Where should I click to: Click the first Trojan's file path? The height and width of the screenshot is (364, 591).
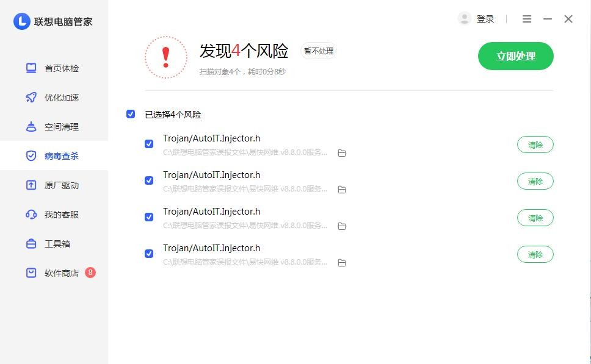[245, 152]
